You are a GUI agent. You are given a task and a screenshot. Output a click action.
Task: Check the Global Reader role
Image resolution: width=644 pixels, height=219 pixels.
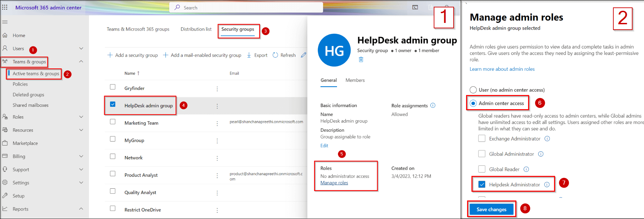click(x=482, y=169)
